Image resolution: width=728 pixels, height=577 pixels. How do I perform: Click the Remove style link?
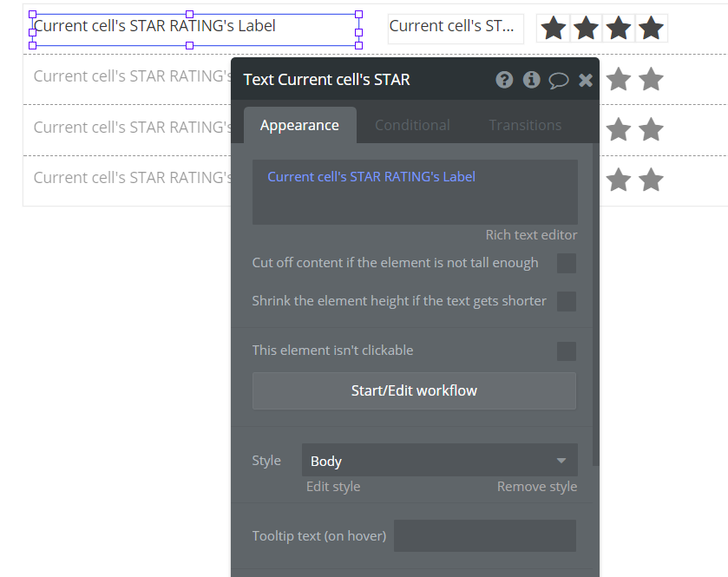click(x=537, y=487)
